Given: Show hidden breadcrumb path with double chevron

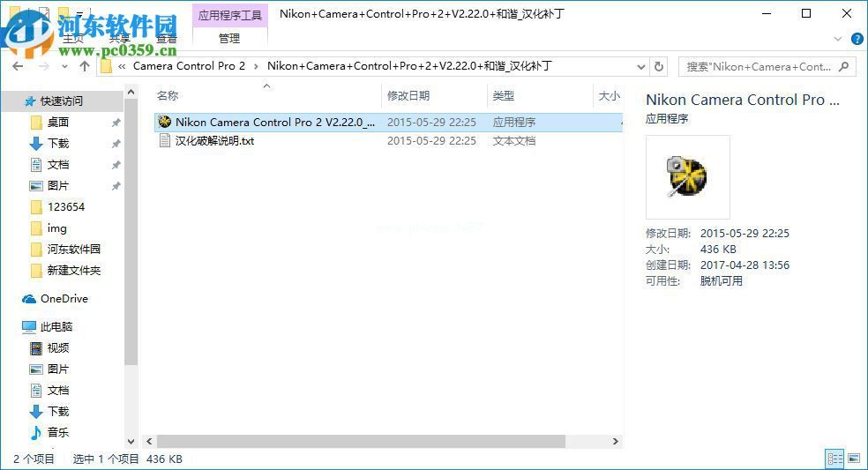Looking at the screenshot, I should point(122,66).
